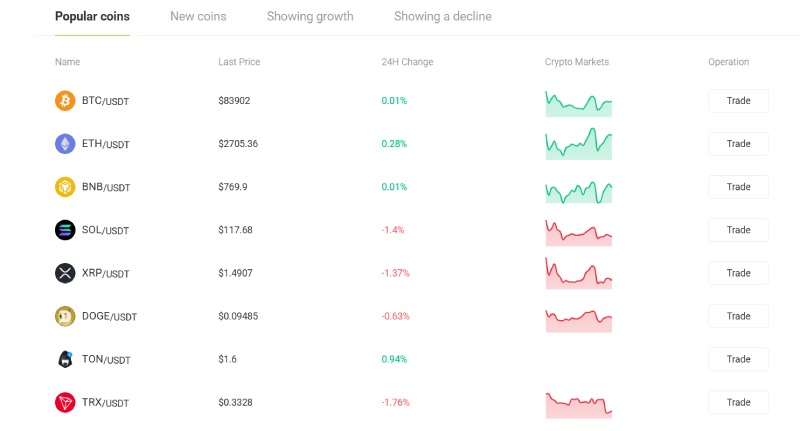Click the Bitcoin BTC coin icon
The height and width of the screenshot is (431, 800).
(65, 100)
